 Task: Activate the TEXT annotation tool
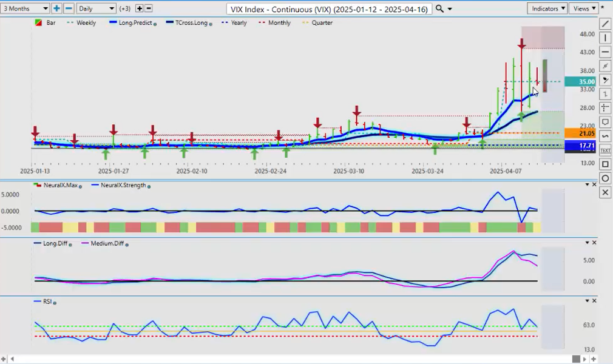click(605, 150)
